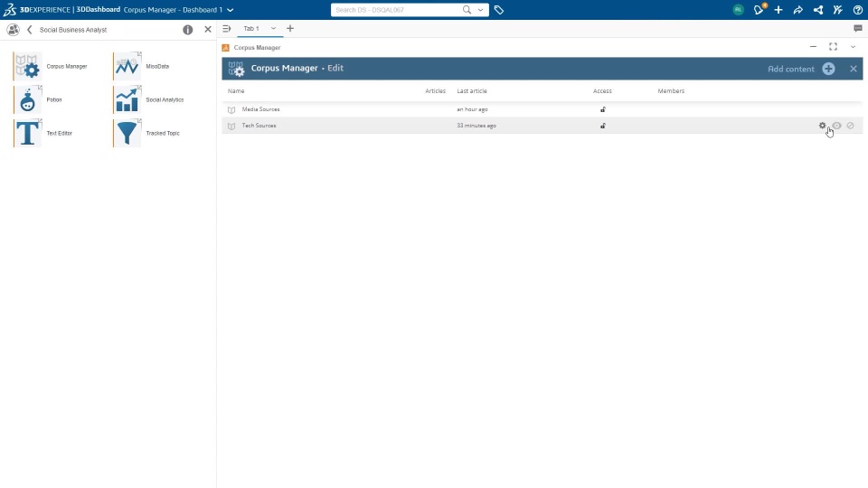Click the disable icon for Tech Sources
Viewport: 868px width, 488px height.
[x=850, y=126]
